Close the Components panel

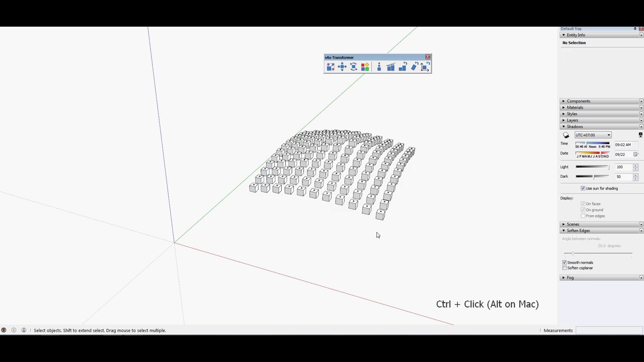coord(641,101)
